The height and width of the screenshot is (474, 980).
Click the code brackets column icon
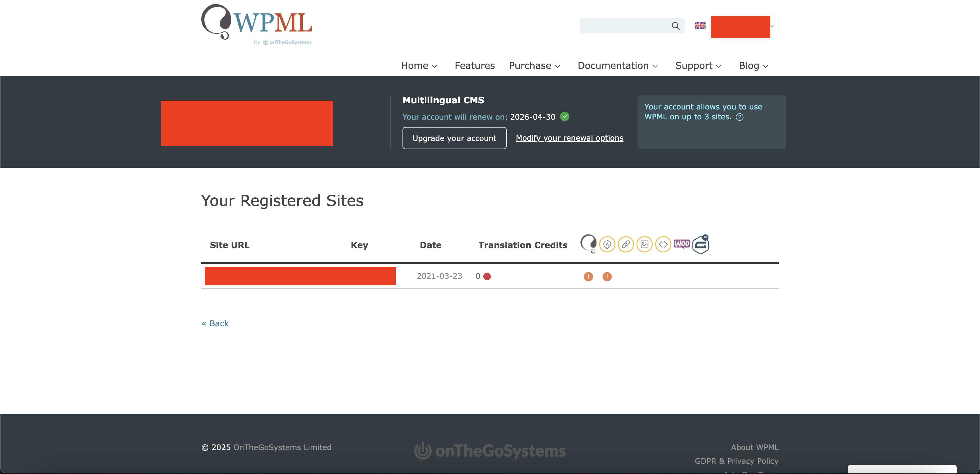(x=663, y=244)
